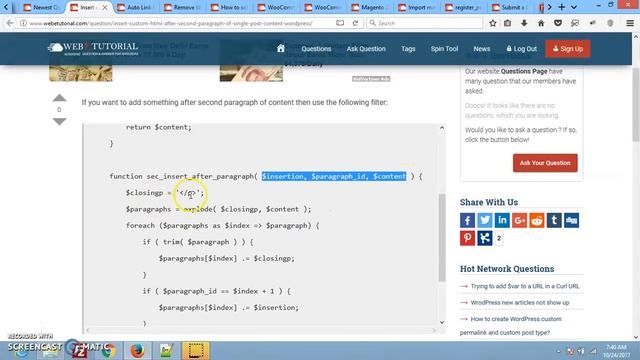Open the bookmarks library clipboard icon
This screenshot has width=640, height=360.
[x=507, y=23]
